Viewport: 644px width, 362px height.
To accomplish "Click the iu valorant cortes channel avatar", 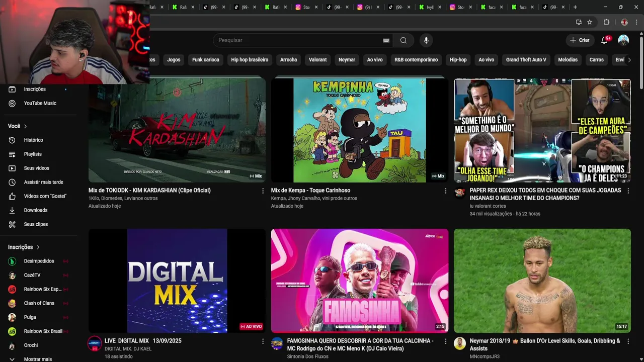I will coord(460,193).
